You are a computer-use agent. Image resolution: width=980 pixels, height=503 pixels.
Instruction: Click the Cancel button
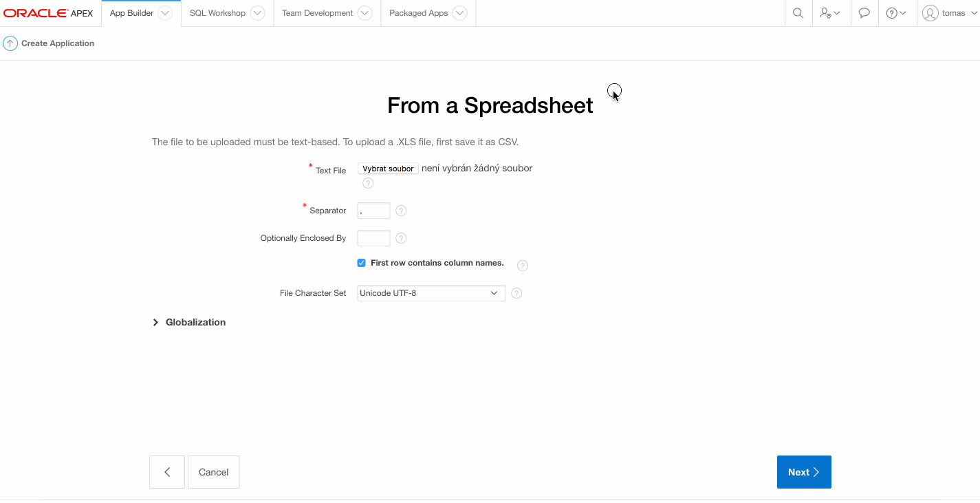[x=213, y=472]
